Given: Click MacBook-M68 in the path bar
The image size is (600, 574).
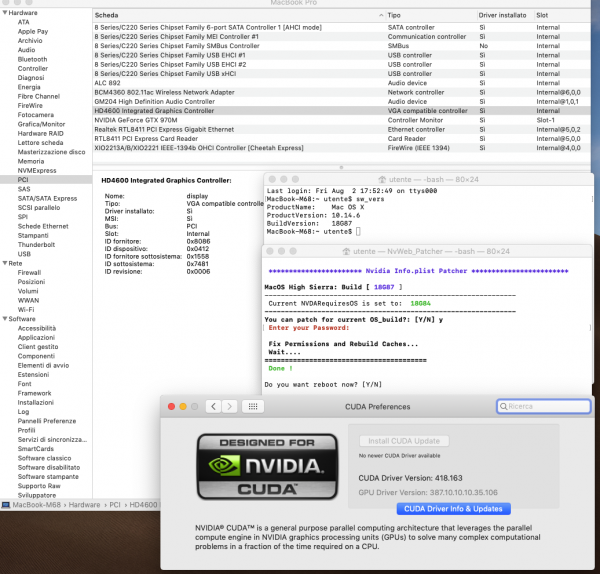Looking at the screenshot, I should coord(37,505).
